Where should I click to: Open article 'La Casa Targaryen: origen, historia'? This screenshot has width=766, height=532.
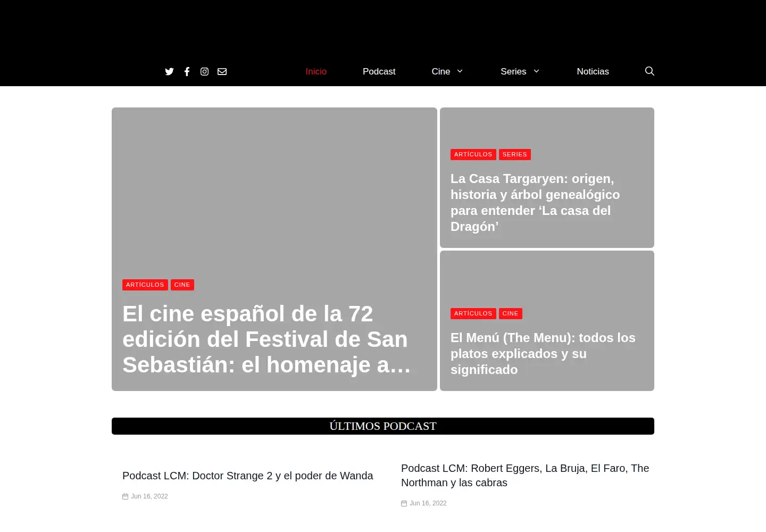click(535, 203)
